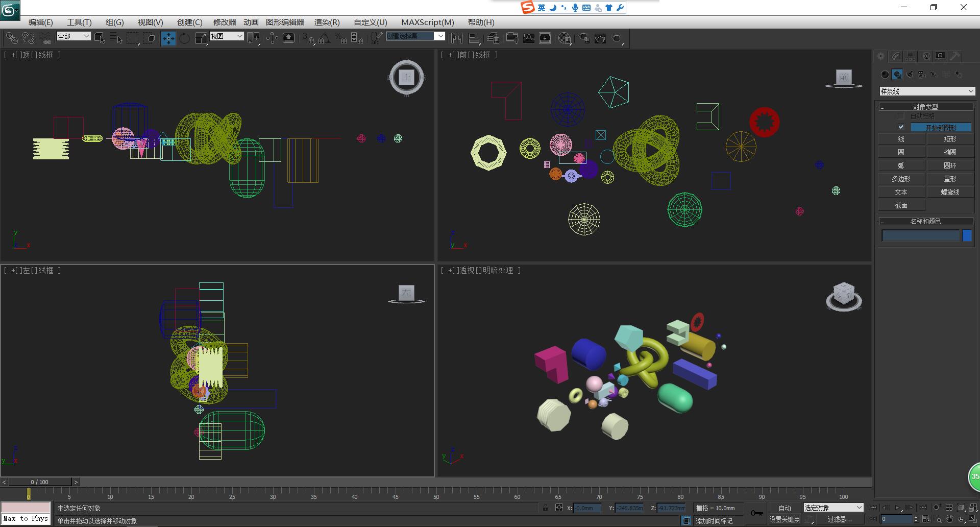
Task: Switch to the Modify command panel tab
Action: 896,56
